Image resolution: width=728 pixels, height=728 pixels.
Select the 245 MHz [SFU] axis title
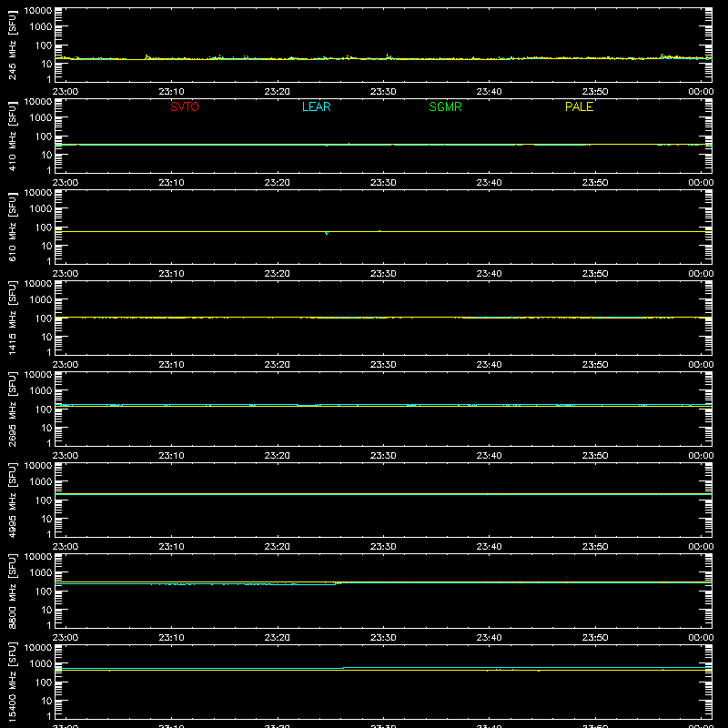pos(12,45)
